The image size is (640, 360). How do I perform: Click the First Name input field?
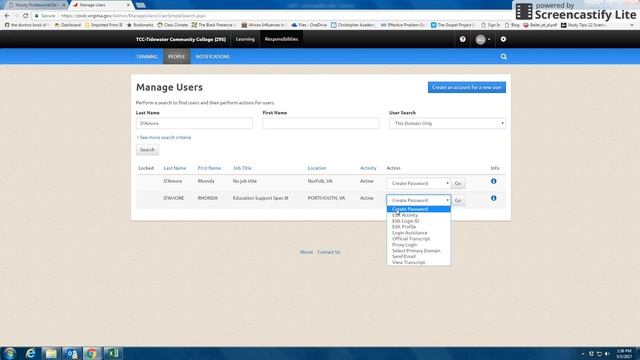click(x=321, y=123)
